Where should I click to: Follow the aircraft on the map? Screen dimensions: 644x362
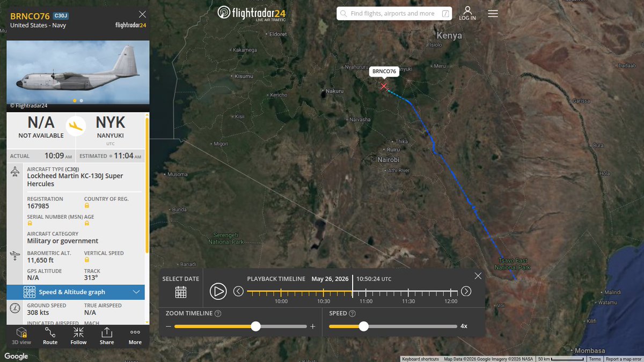pos(78,336)
